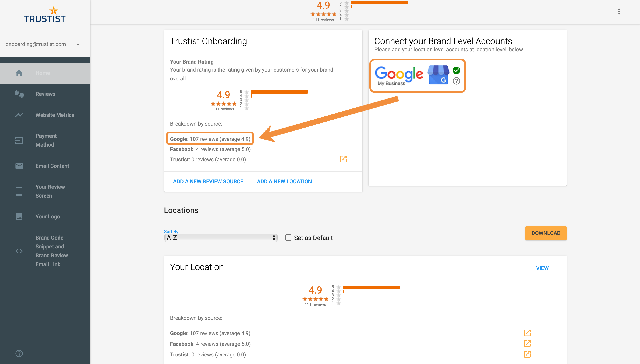Expand the account dropdown for onboarding@trustist.com

pyautogui.click(x=78, y=44)
